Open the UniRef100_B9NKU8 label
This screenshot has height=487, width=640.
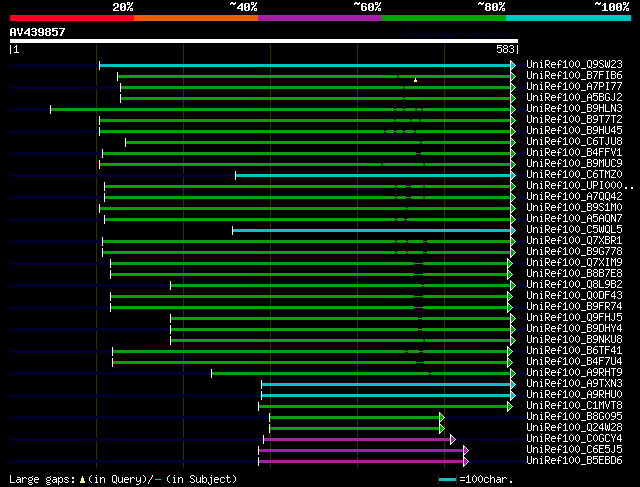point(574,340)
